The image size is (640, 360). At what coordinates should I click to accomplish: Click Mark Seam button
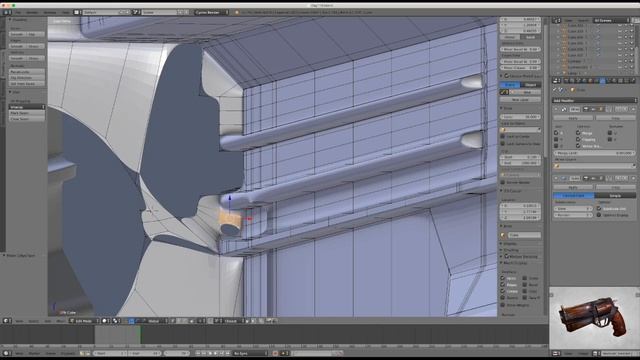tap(27, 113)
